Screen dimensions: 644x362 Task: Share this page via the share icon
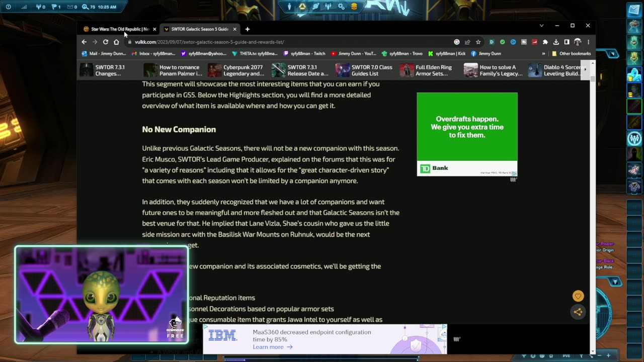point(467,42)
